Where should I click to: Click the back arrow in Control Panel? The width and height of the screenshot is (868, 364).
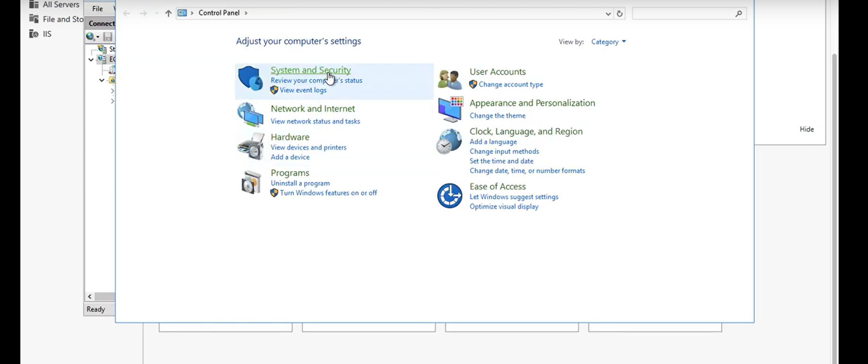coord(126,13)
